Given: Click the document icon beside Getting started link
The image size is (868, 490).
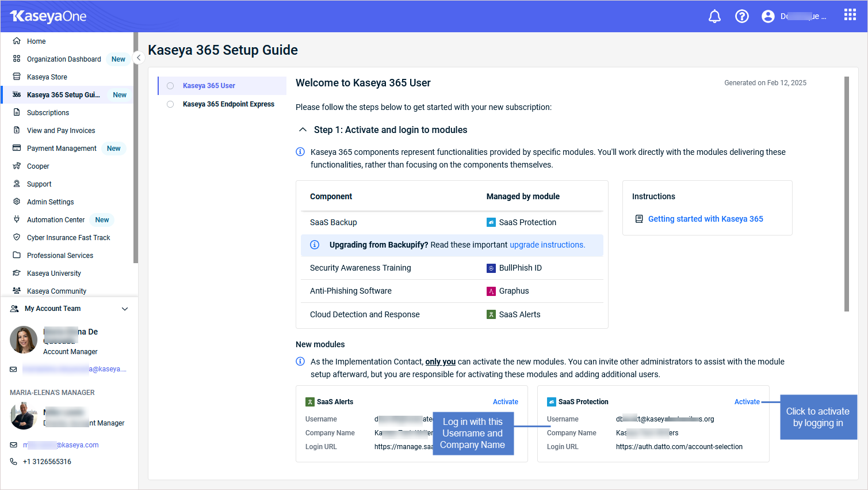Looking at the screenshot, I should click(638, 219).
